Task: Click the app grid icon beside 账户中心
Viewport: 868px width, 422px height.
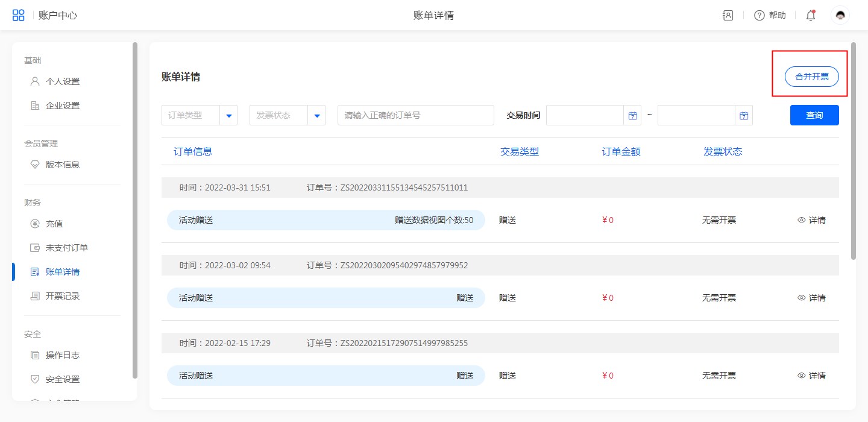Action: coord(19,15)
